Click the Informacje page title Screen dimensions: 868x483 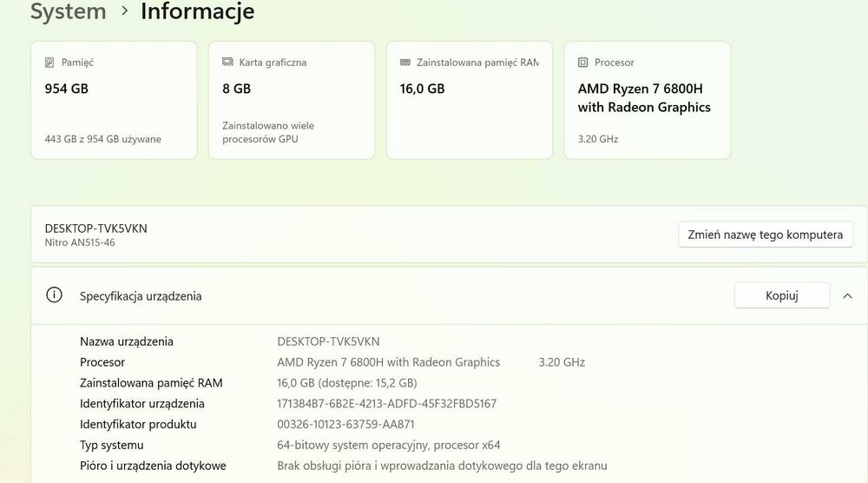[197, 11]
